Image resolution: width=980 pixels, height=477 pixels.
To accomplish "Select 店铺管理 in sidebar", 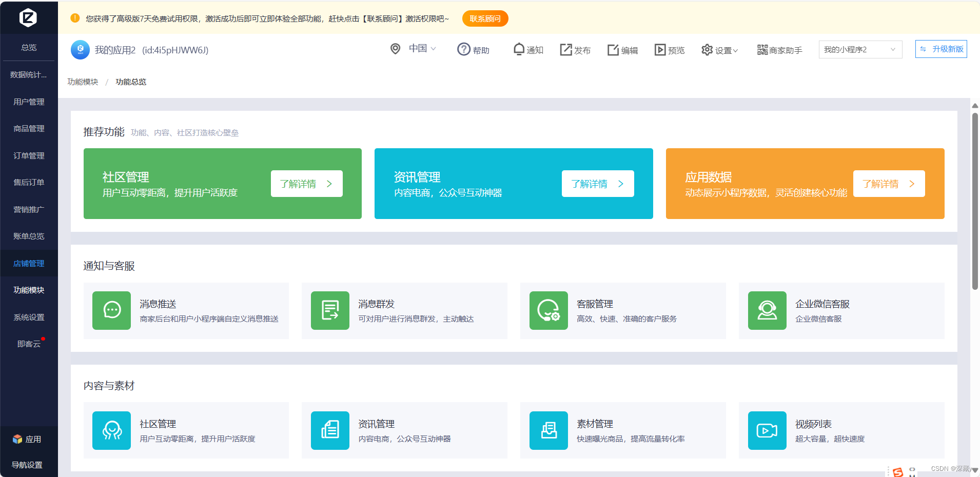I will pos(29,263).
